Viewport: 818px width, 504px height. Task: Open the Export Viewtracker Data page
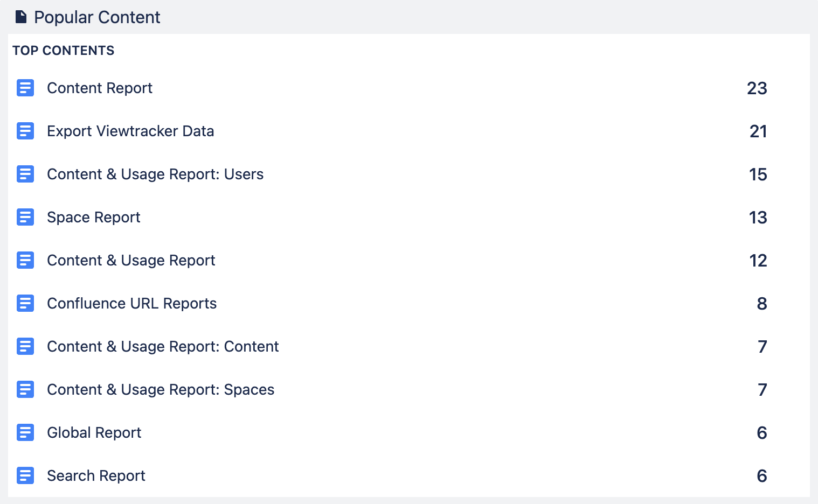pyautogui.click(x=130, y=131)
